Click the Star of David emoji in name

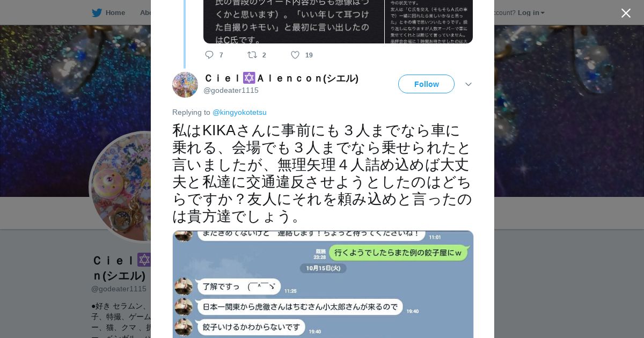tap(249, 78)
